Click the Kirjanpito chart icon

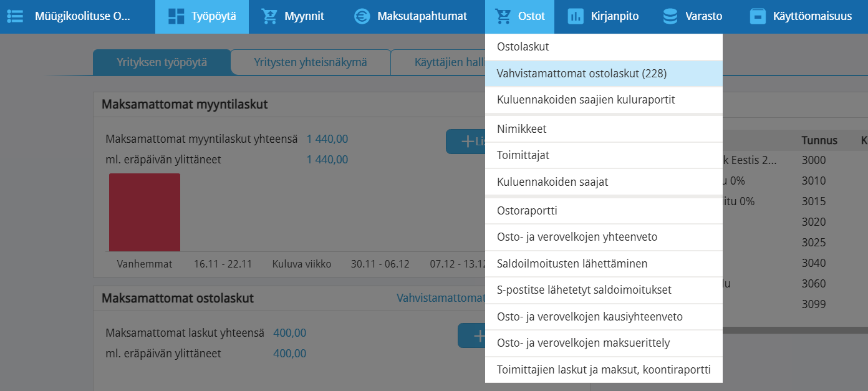(x=576, y=16)
